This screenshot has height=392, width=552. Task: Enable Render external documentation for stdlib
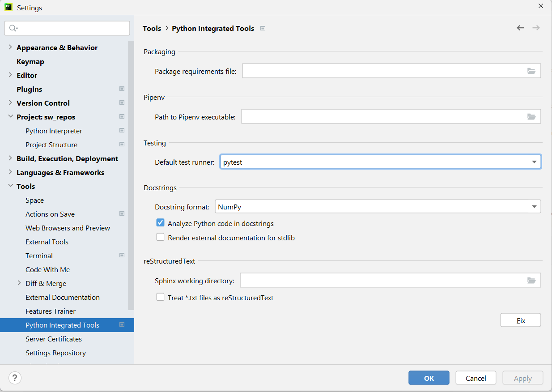coord(161,237)
